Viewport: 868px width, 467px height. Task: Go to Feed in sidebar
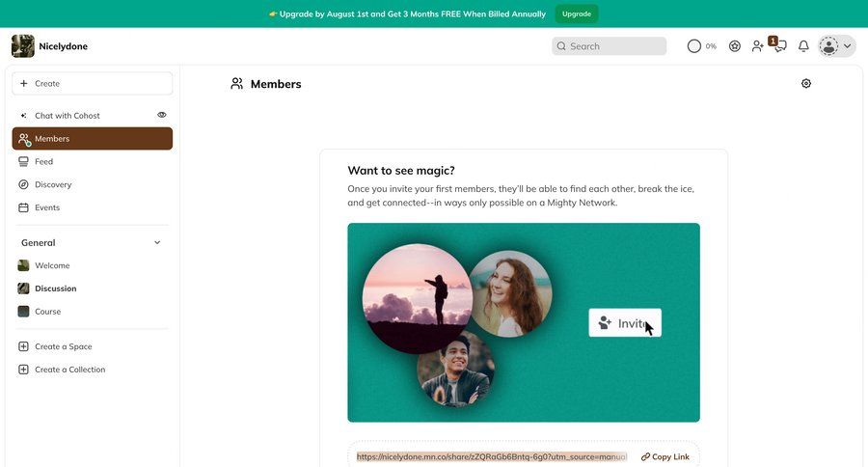click(x=44, y=162)
